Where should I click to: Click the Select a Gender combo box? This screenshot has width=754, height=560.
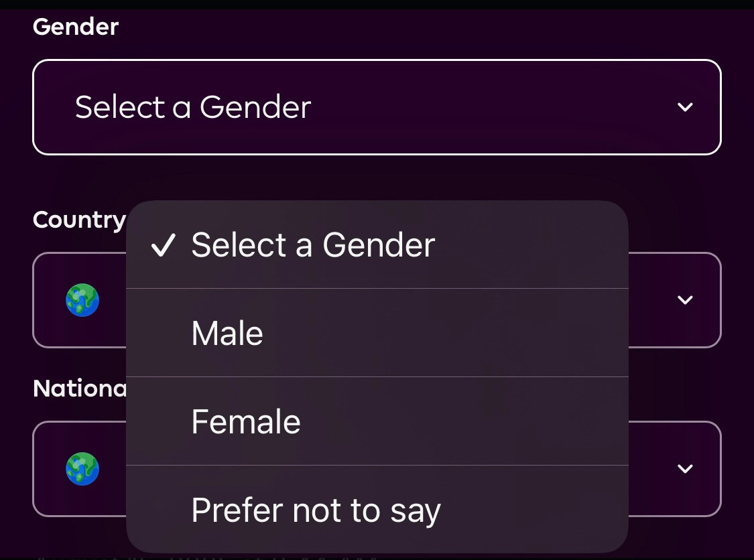click(x=377, y=107)
